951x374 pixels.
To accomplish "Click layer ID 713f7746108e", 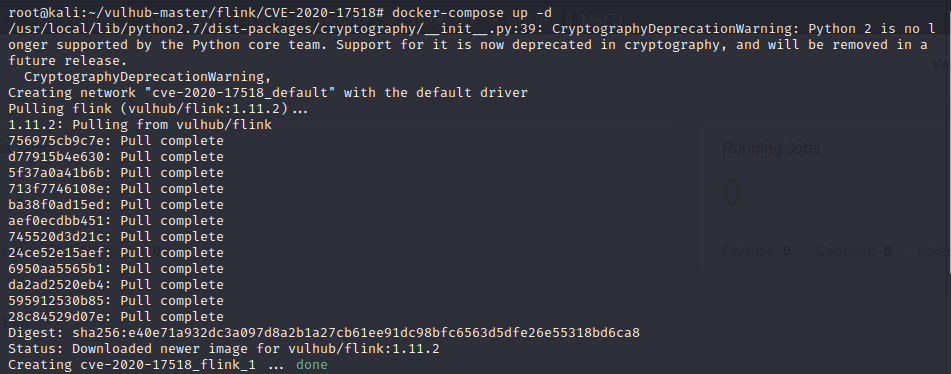I will (x=61, y=189).
